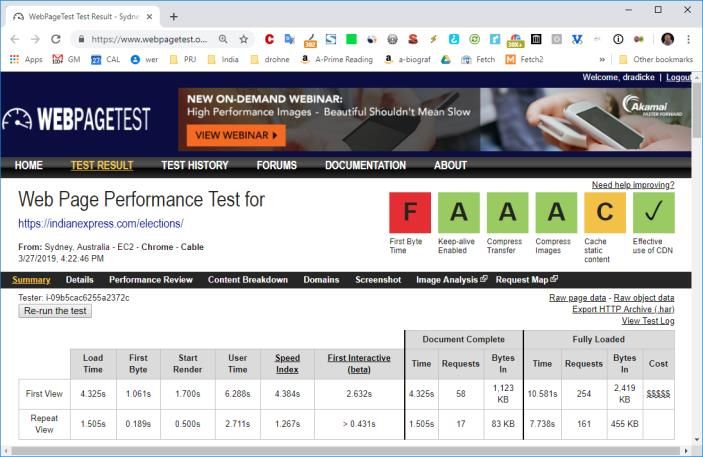
Task: Click the A Keep-alive Enabled grade
Action: 459,213
